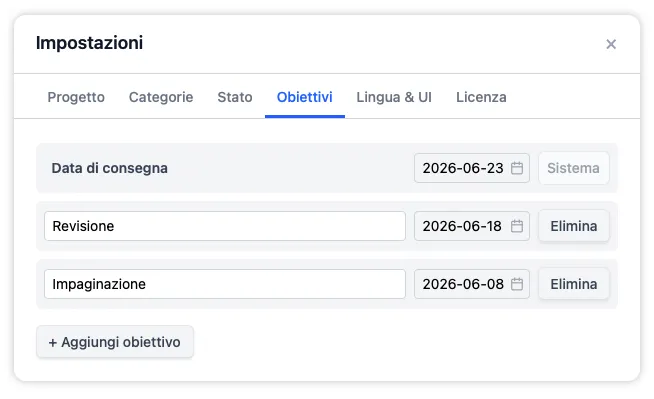Click the Sistema button
Screen dimensions: 654x399
click(574, 168)
